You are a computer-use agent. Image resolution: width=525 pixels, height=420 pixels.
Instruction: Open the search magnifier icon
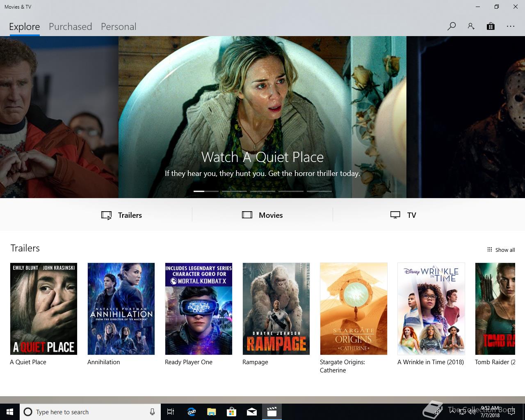point(452,26)
